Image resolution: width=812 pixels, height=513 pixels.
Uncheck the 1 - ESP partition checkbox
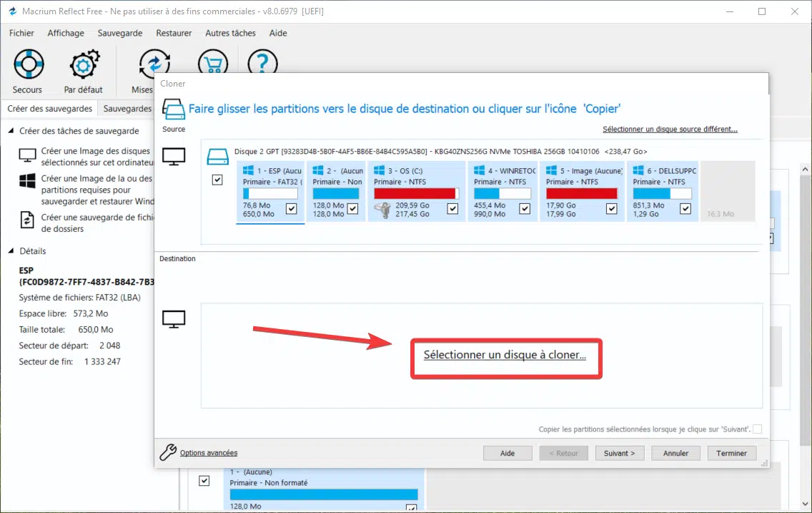pos(292,208)
